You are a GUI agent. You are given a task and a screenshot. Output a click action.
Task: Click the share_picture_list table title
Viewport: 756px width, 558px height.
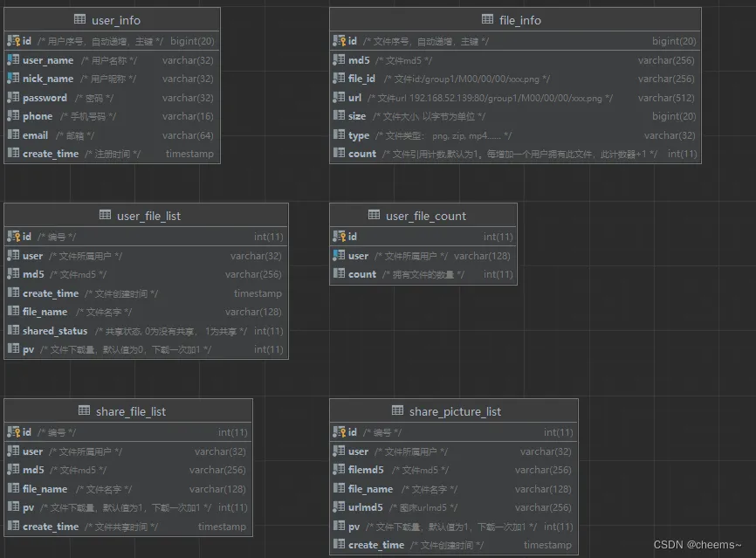[455, 411]
